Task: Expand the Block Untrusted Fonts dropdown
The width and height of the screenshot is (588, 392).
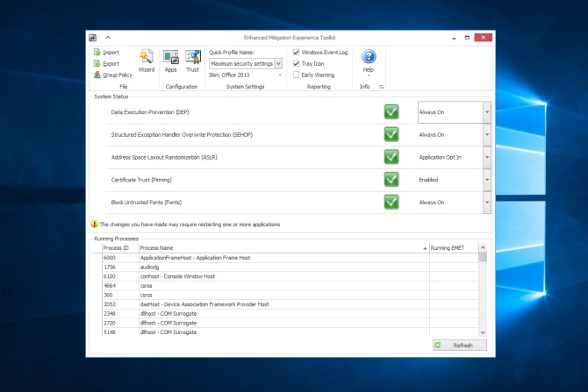Action: click(x=487, y=202)
